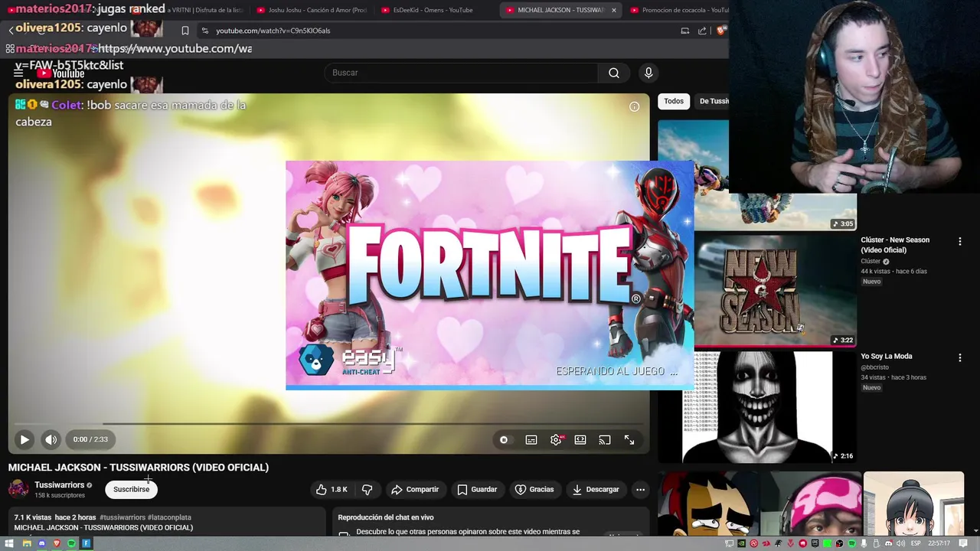
Task: Open File Explorer from taskbar
Action: coord(27,543)
